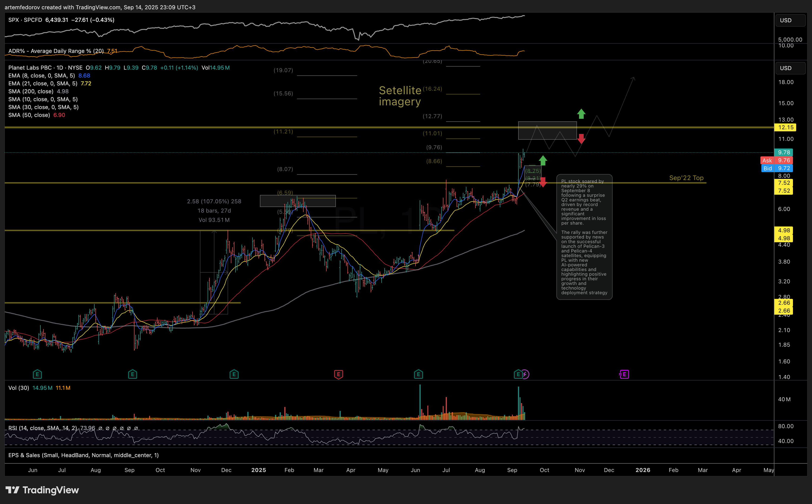Select the SMA (10, close, 0, SMA, 5) legend

[x=43, y=99]
